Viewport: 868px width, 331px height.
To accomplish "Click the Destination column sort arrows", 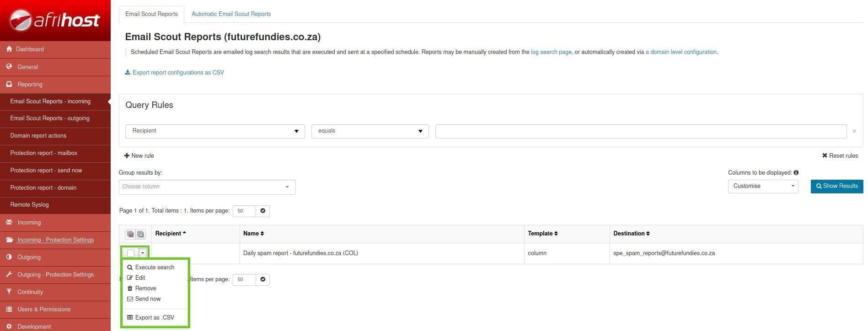I will click(648, 234).
